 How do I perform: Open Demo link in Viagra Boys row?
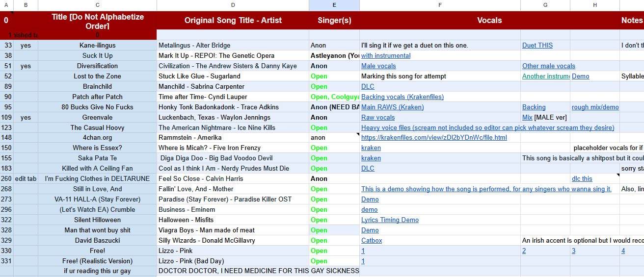(x=370, y=230)
